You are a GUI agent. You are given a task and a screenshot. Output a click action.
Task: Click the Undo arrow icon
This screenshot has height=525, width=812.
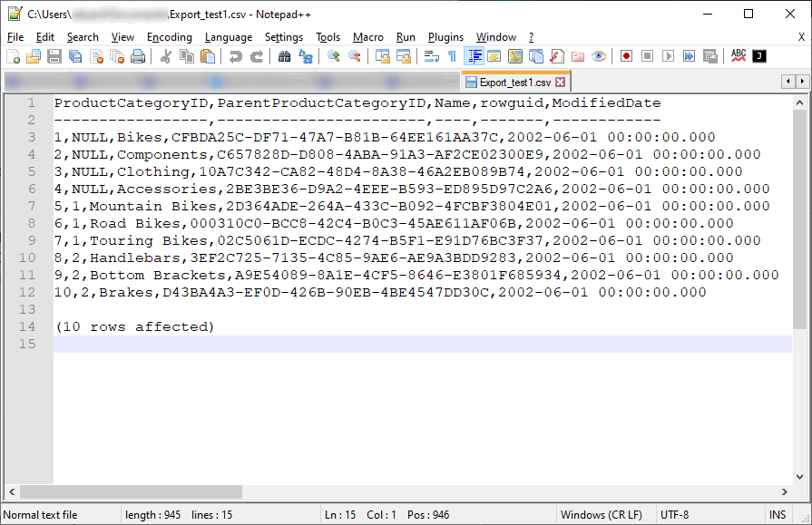point(233,55)
